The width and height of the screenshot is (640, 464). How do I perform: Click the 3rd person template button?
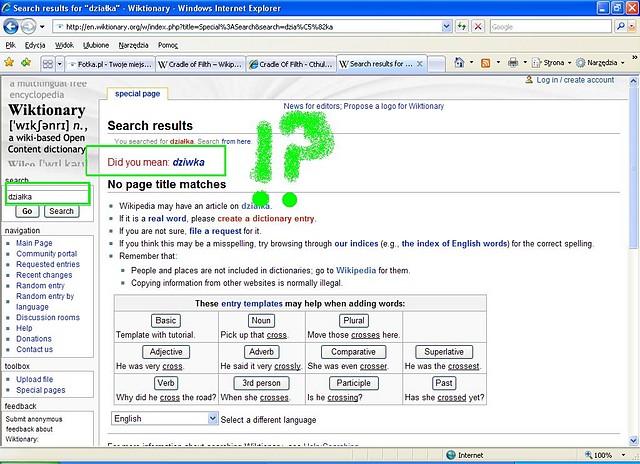point(261,383)
